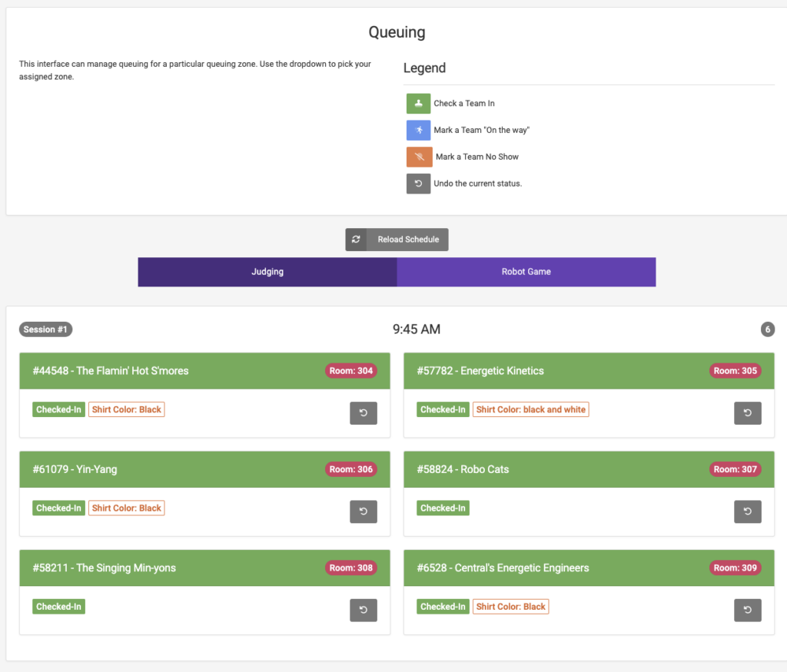This screenshot has height=672, width=787.
Task: Undo status for The Flamin' Hot S'mores
Action: [364, 413]
